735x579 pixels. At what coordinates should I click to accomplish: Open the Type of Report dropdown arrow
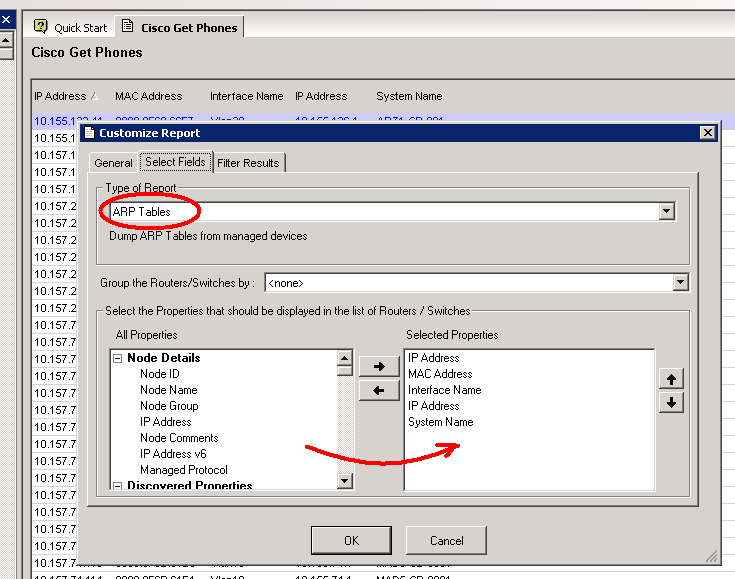[666, 211]
